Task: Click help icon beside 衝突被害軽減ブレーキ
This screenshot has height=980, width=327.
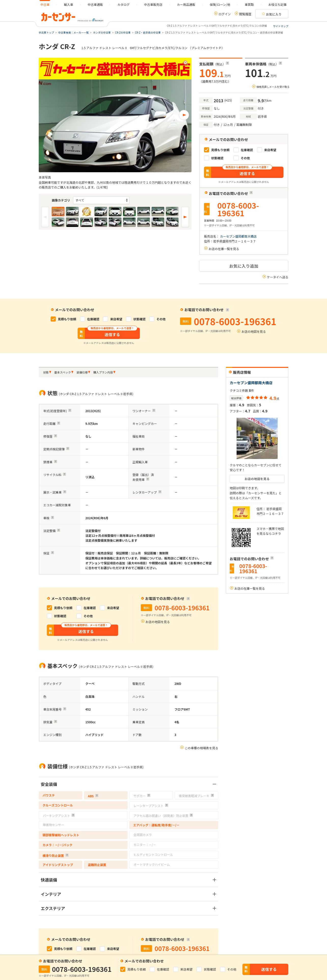Action: coord(212,795)
